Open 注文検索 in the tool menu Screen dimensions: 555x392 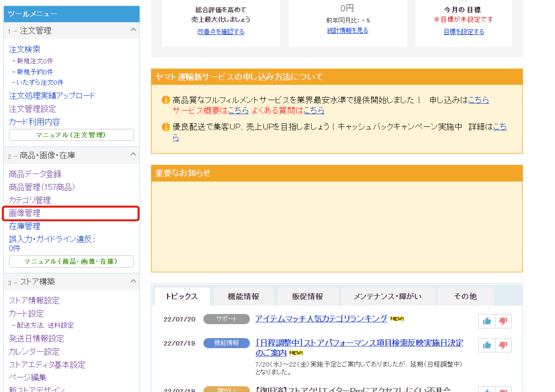click(x=25, y=49)
